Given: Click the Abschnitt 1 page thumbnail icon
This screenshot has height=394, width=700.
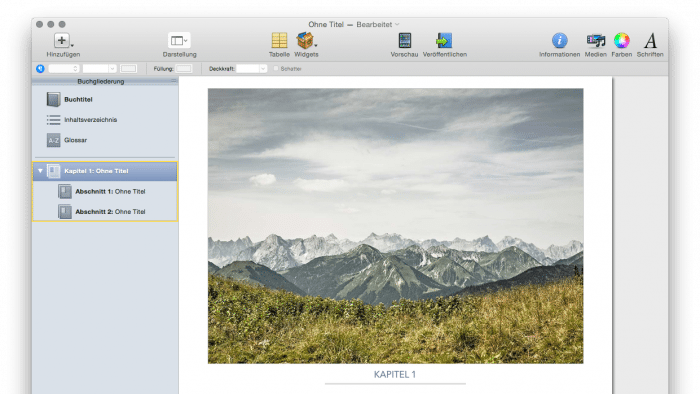Looking at the screenshot, I should (x=65, y=191).
